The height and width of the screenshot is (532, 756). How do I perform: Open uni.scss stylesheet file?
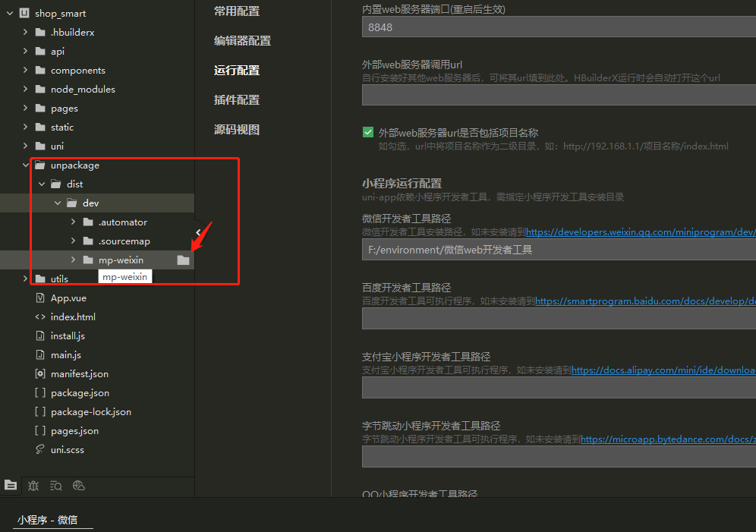67,450
